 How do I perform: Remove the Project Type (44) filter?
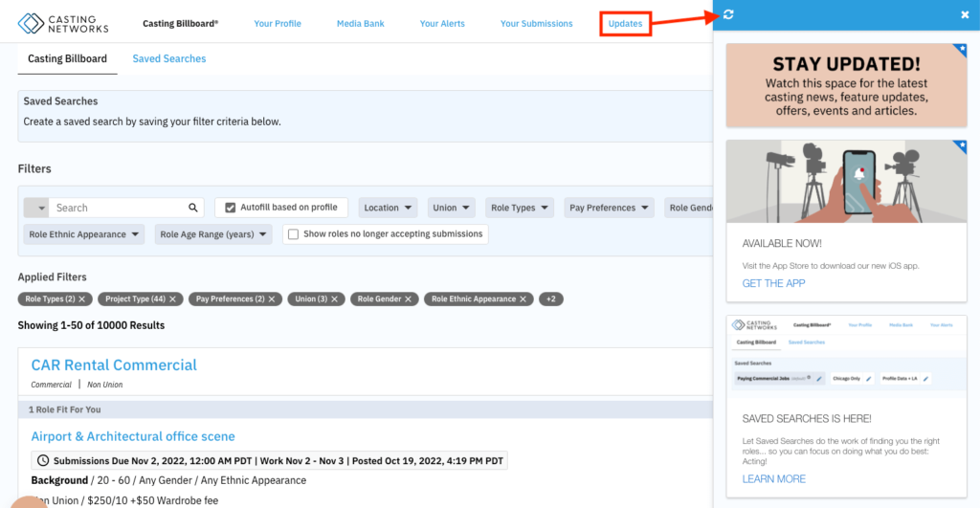pos(172,299)
